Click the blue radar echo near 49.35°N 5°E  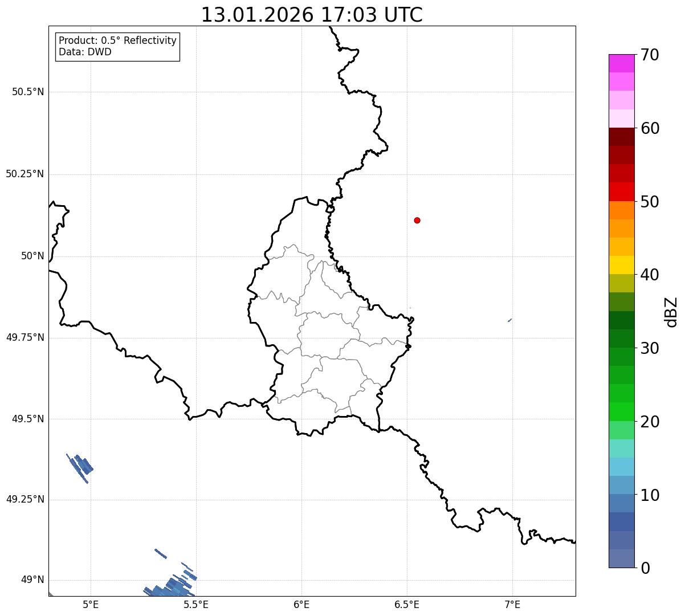point(80,467)
